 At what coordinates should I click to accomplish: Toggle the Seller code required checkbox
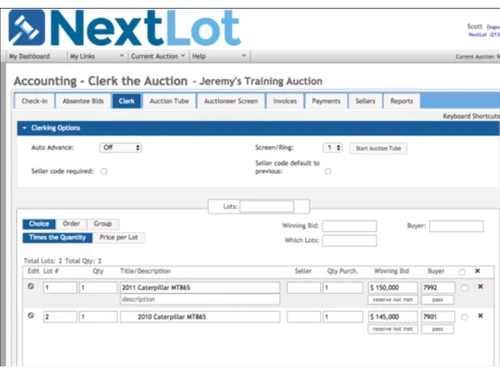104,171
